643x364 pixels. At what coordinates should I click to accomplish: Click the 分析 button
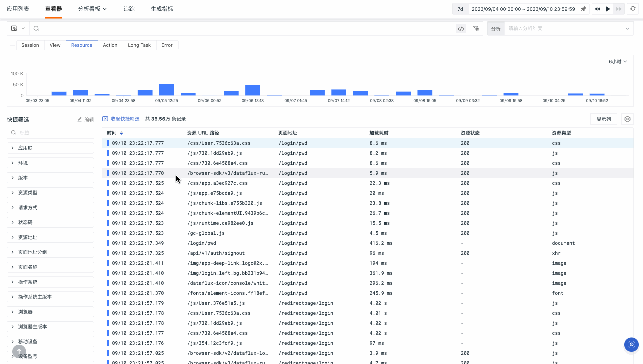point(496,29)
